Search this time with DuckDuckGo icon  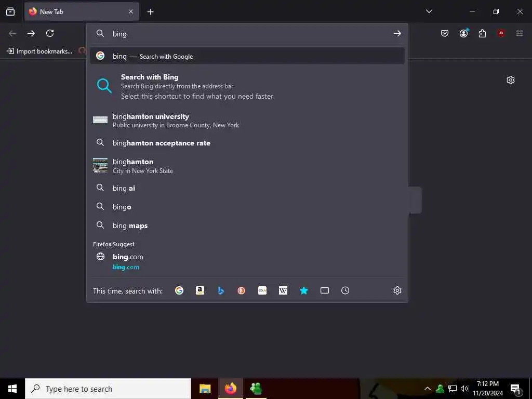pos(241,290)
